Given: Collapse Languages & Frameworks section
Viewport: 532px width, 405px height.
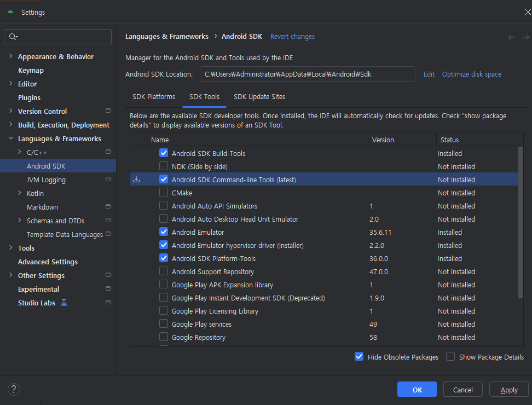Looking at the screenshot, I should [10, 138].
